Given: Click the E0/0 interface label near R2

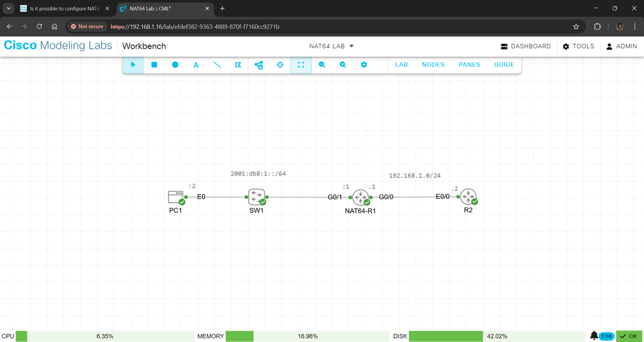Looking at the screenshot, I should (443, 197).
